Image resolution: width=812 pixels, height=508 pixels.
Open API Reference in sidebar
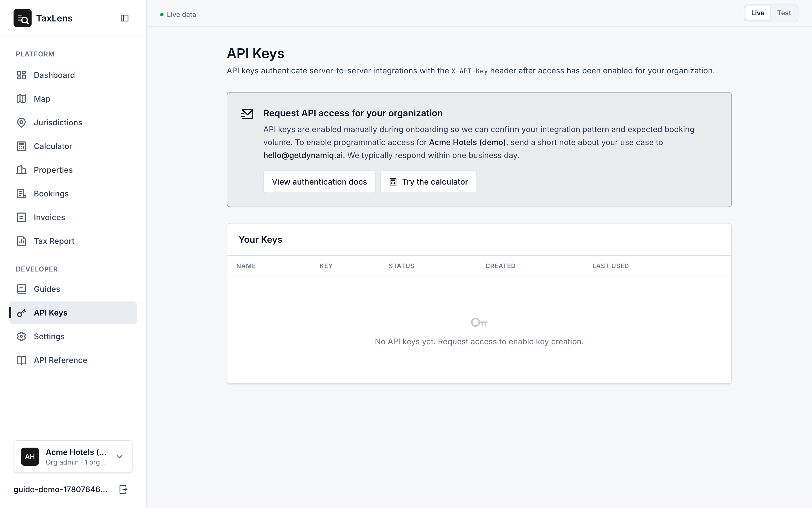click(73, 360)
